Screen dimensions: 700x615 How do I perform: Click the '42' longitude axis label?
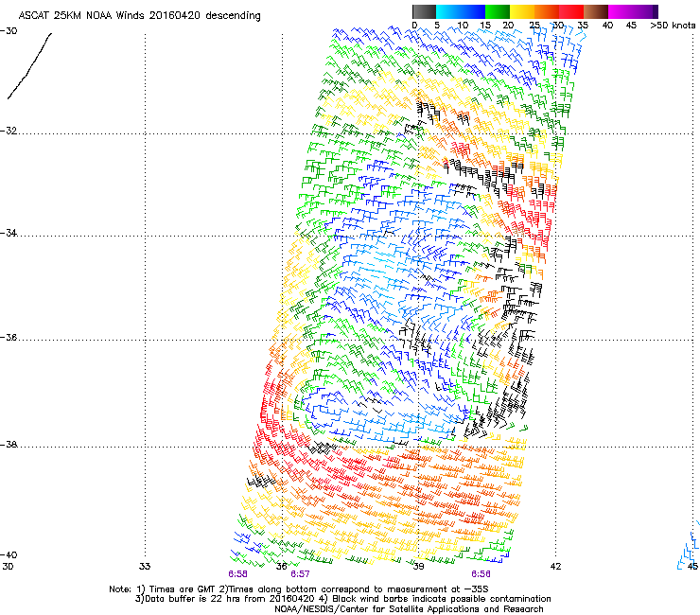click(555, 567)
